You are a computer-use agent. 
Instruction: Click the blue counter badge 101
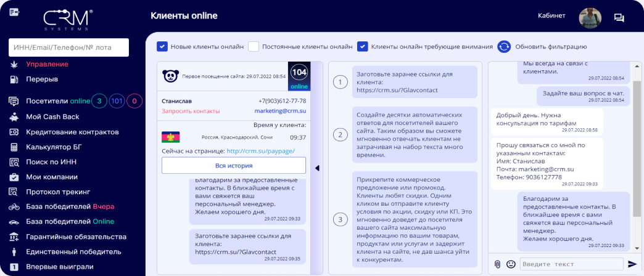coord(117,101)
